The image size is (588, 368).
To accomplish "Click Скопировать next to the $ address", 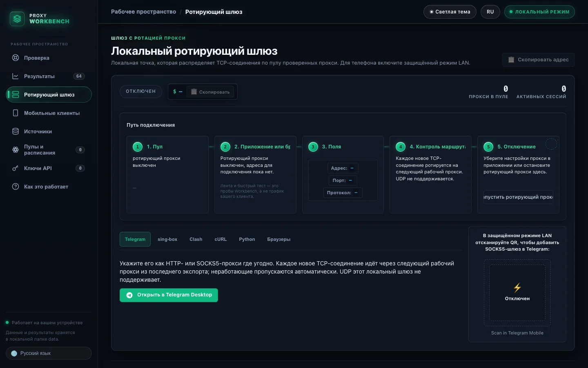I will [211, 92].
